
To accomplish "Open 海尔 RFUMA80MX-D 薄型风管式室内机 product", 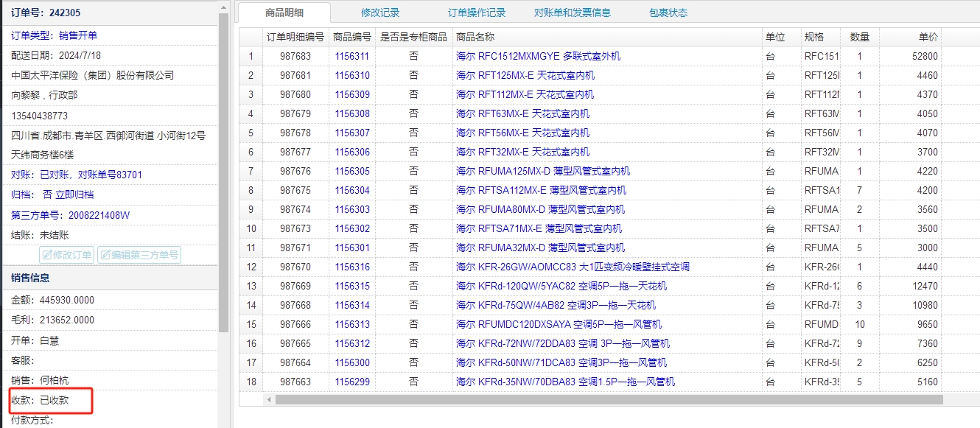I will (x=540, y=209).
